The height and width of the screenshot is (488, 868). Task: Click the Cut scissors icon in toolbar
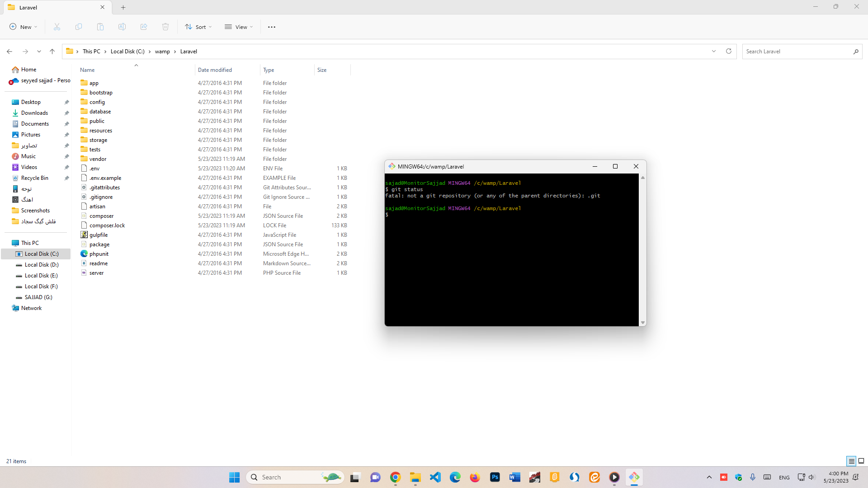point(57,27)
